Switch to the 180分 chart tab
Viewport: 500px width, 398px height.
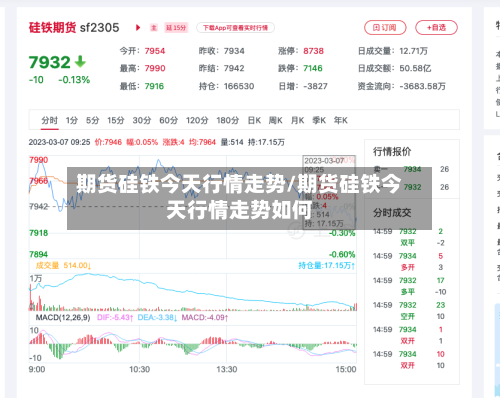[228, 120]
